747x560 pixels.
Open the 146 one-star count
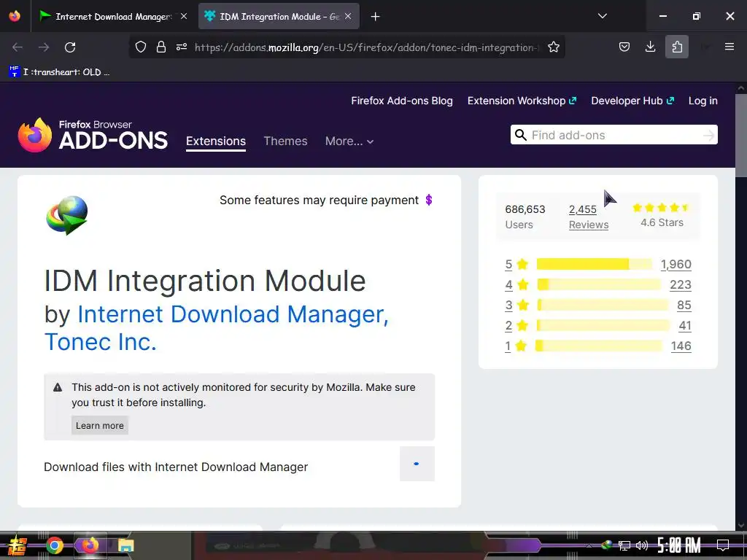tap(681, 346)
